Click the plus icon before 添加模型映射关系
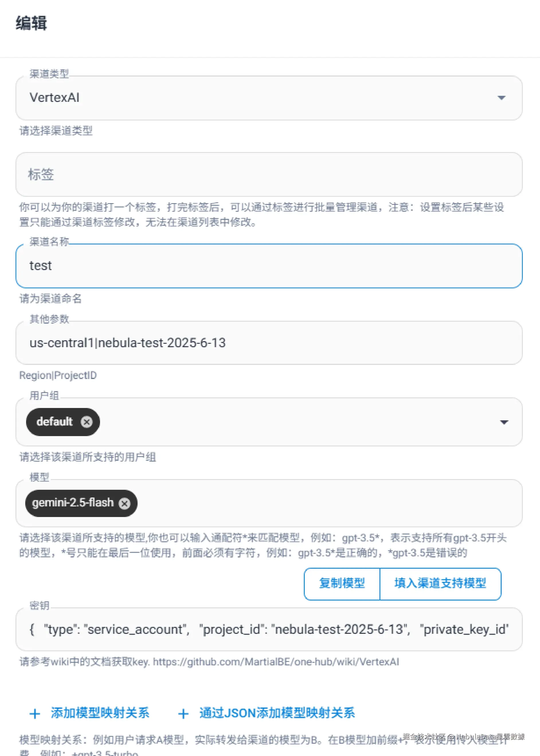The width and height of the screenshot is (540, 756). (35, 714)
